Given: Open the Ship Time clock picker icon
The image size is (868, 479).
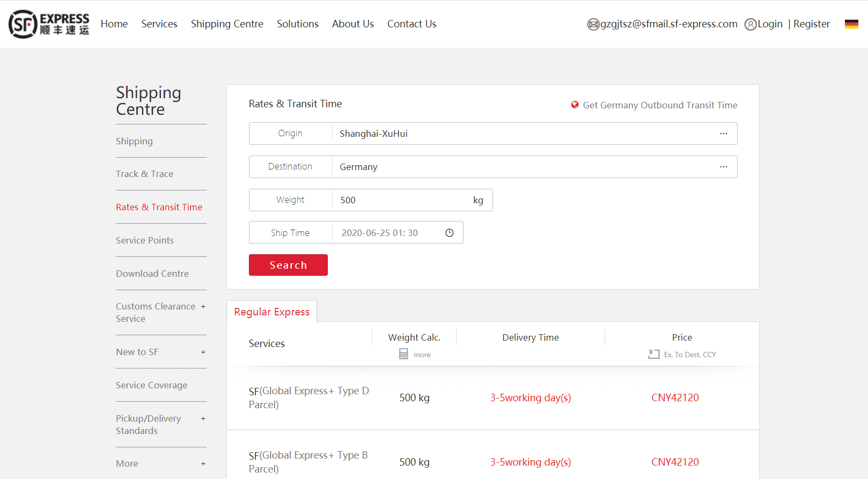Looking at the screenshot, I should coord(450,233).
